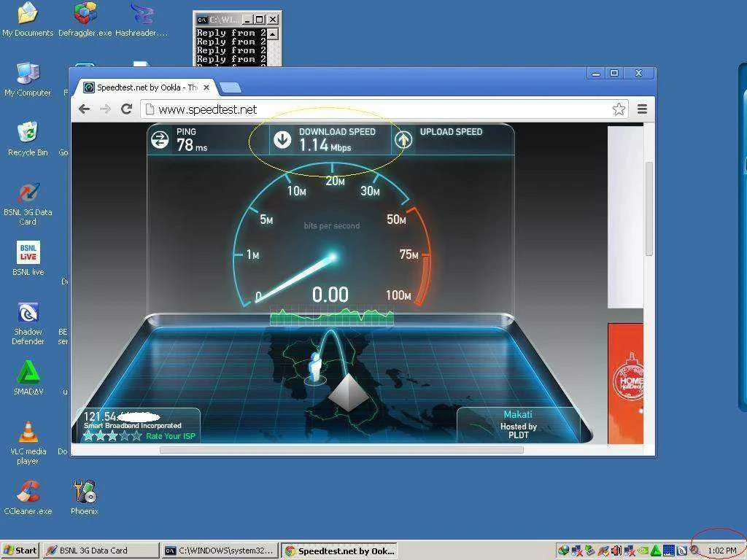Open a new Chrome tab
This screenshot has width=747, height=560.
231,87
